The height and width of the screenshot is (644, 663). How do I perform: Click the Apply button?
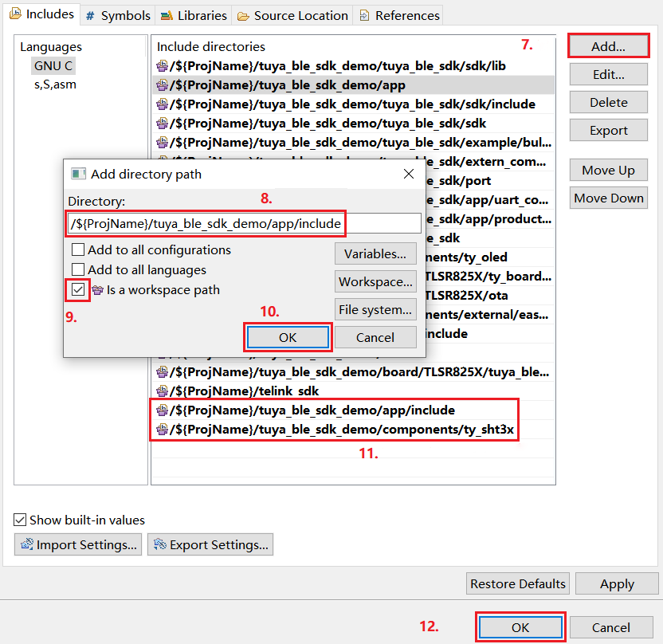point(617,583)
